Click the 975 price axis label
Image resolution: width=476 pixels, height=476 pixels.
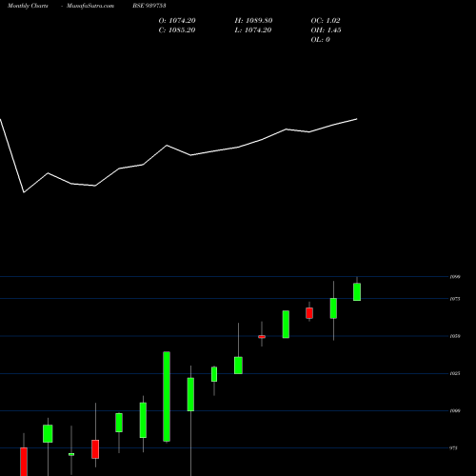click(x=454, y=448)
